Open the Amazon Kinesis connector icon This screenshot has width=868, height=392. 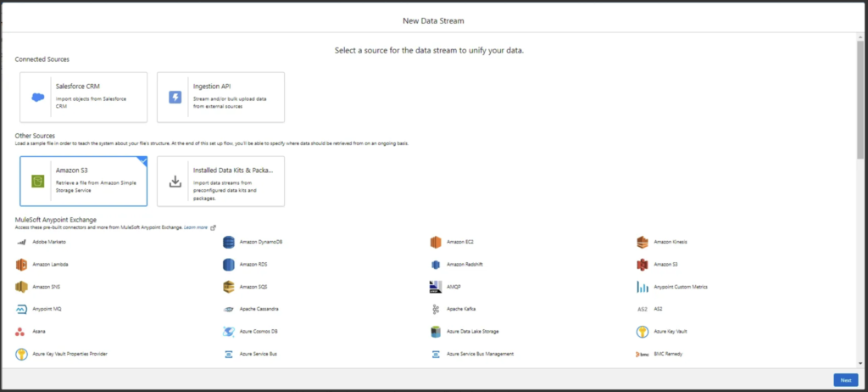pos(643,243)
